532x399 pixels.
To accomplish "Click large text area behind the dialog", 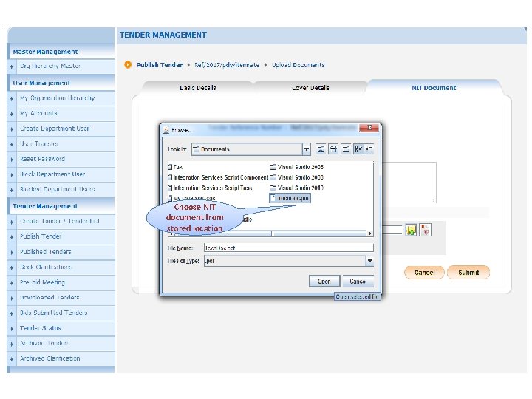I will [409, 183].
